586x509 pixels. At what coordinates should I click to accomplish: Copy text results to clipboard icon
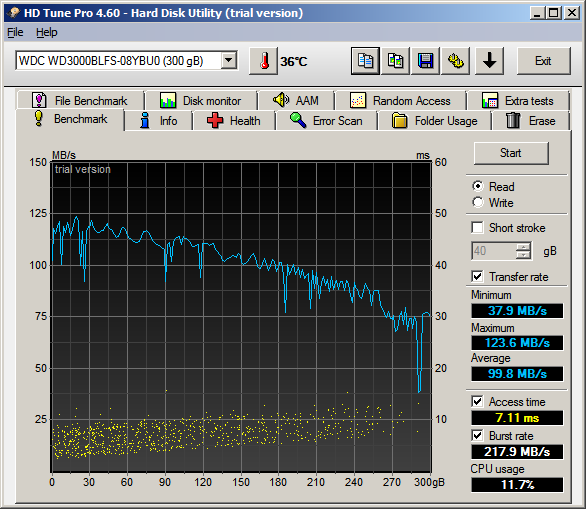(365, 61)
